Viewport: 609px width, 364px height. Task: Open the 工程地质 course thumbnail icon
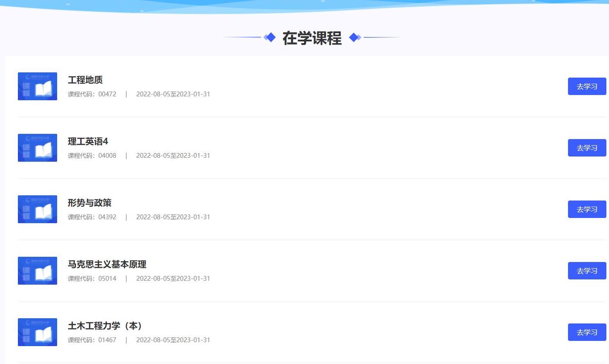pyautogui.click(x=38, y=86)
